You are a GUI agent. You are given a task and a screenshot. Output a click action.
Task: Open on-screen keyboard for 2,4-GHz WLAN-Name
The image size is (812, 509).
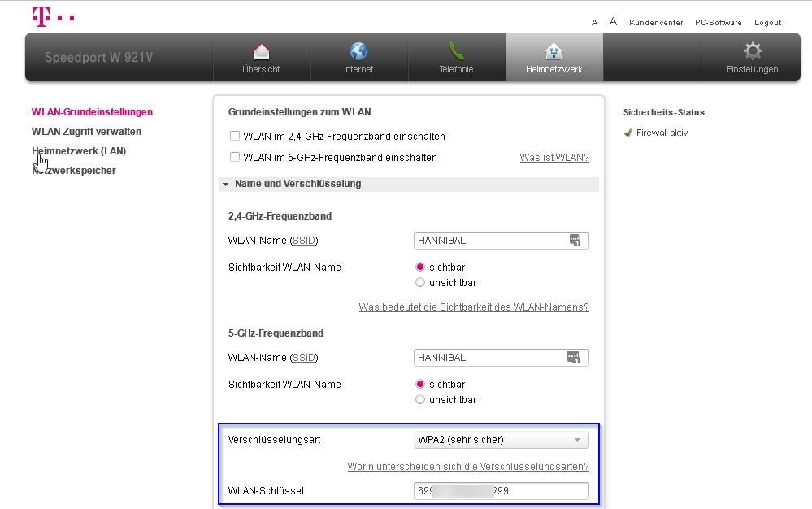pos(575,240)
